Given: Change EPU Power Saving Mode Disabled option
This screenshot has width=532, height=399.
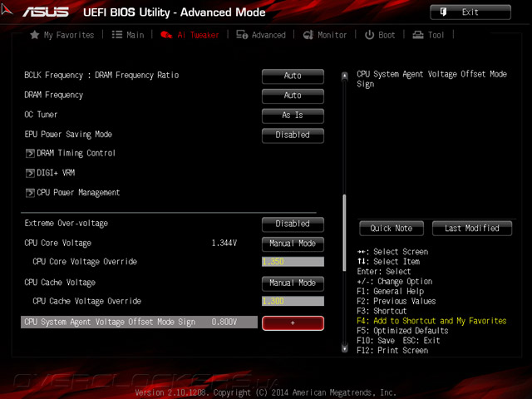Looking at the screenshot, I should 293,135.
